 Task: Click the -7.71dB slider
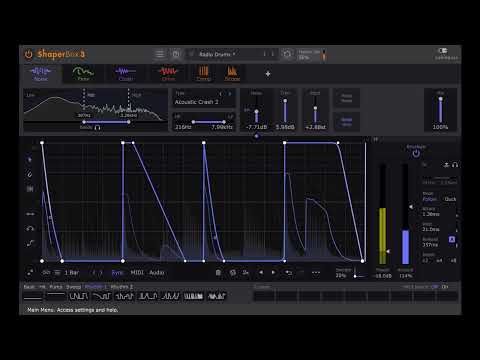(x=256, y=111)
